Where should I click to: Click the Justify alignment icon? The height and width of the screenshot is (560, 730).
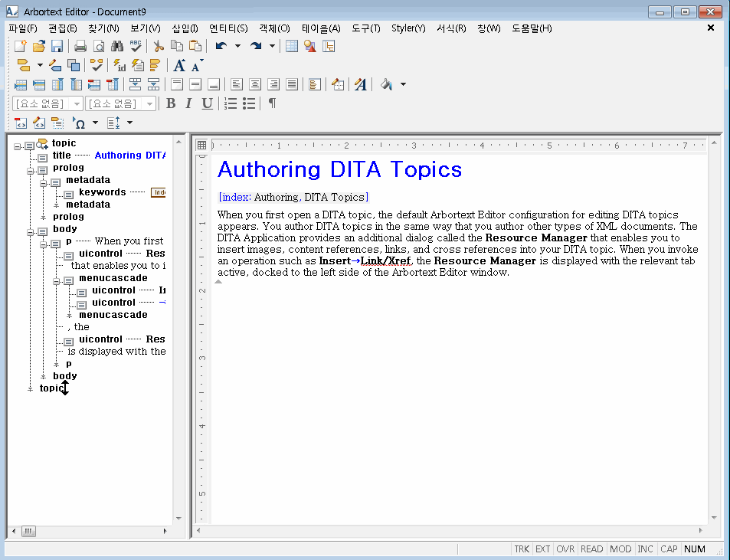click(x=292, y=84)
